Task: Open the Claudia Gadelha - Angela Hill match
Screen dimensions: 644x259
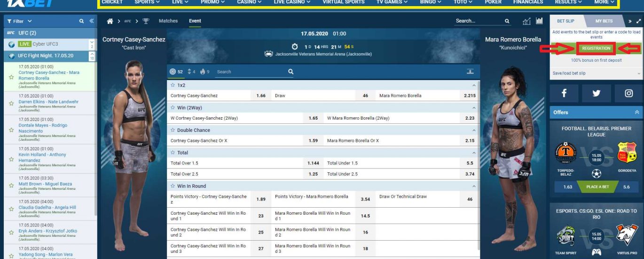Action: (47, 208)
